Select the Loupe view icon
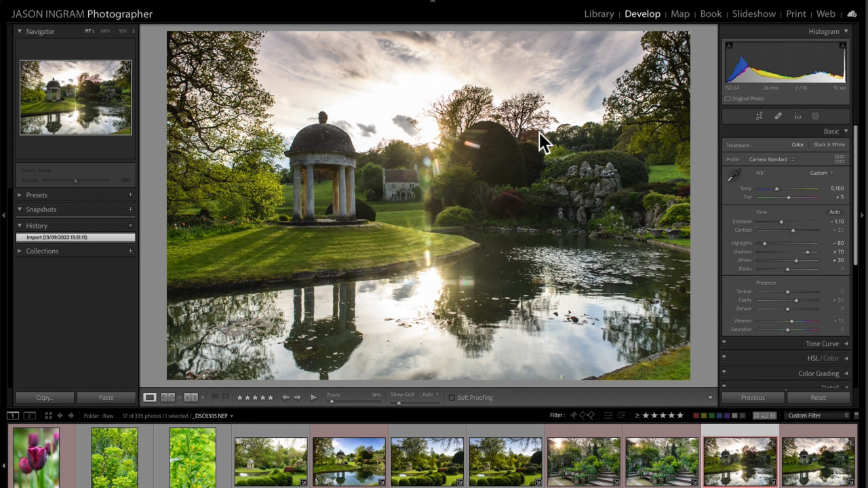868x488 pixels. pos(149,397)
